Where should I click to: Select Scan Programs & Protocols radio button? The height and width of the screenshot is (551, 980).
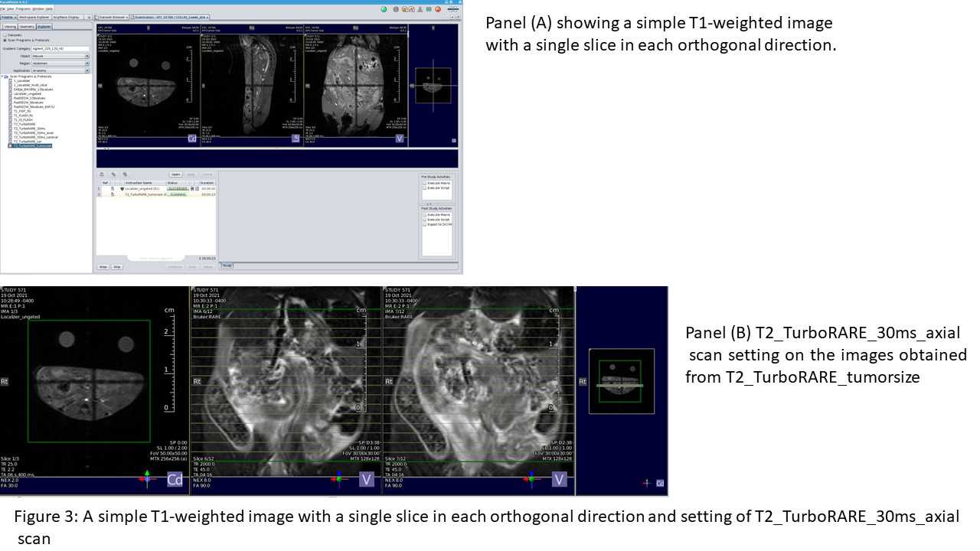point(4,41)
